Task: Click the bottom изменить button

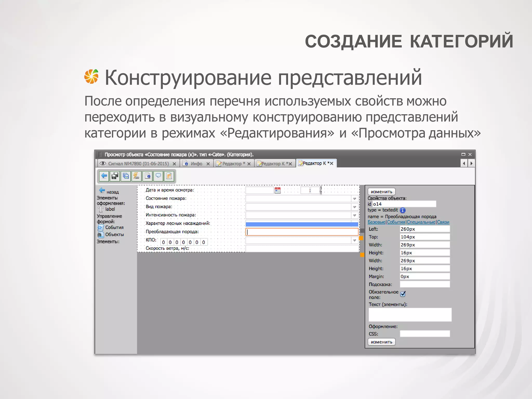Action: coord(381,342)
